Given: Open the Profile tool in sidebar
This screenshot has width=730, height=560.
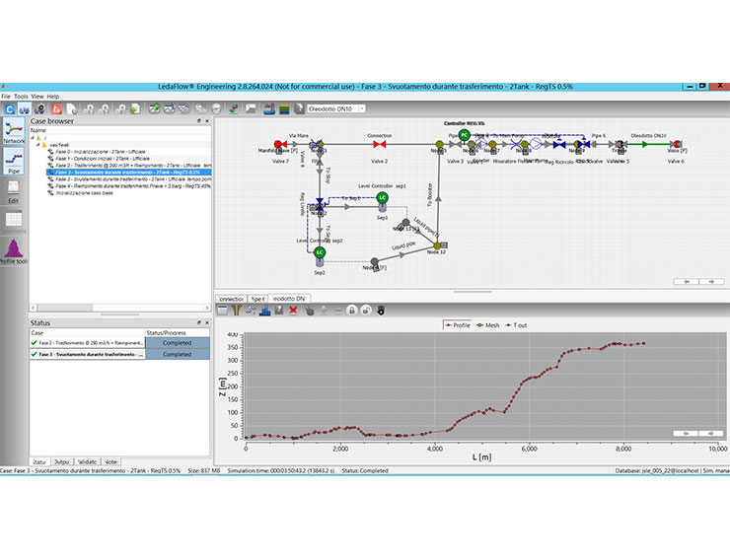Looking at the screenshot, I should 14,251.
